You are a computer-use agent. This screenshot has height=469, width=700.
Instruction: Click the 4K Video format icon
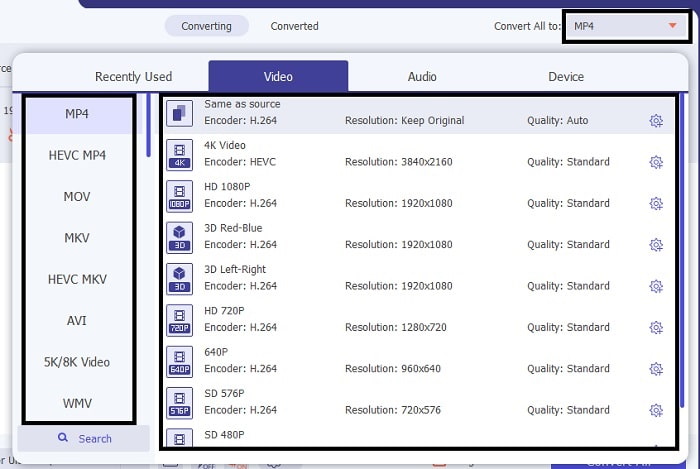[179, 154]
